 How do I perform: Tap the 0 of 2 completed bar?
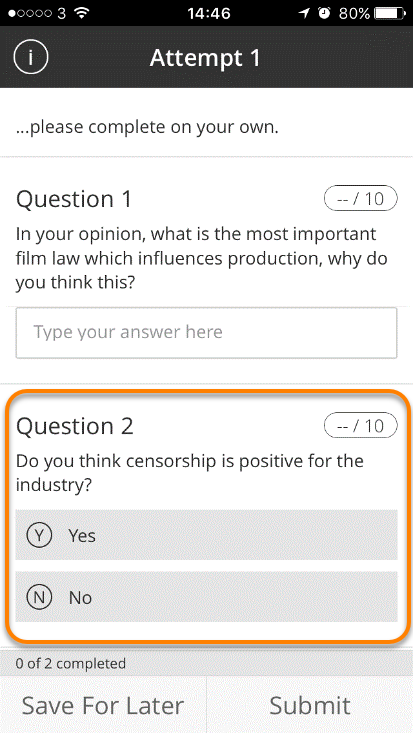pyautogui.click(x=206, y=663)
